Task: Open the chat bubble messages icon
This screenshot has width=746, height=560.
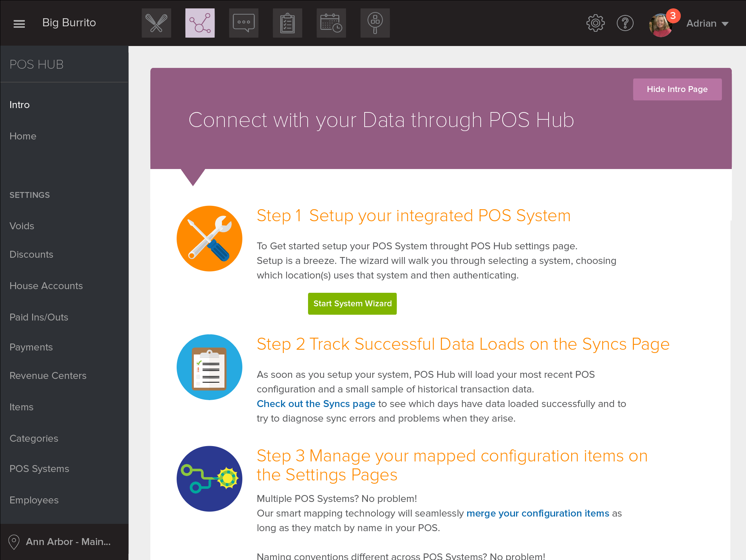Action: [243, 23]
